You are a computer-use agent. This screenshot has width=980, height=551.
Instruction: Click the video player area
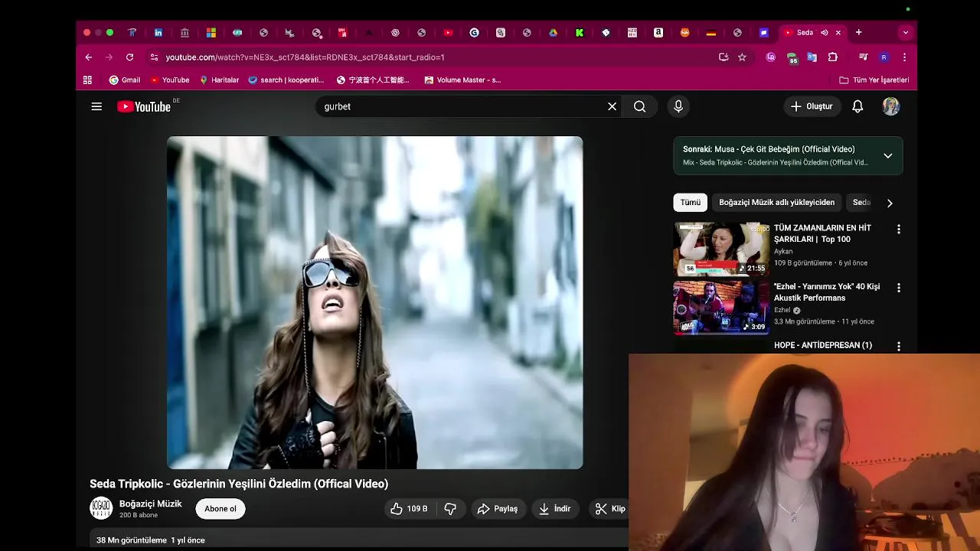[374, 302]
